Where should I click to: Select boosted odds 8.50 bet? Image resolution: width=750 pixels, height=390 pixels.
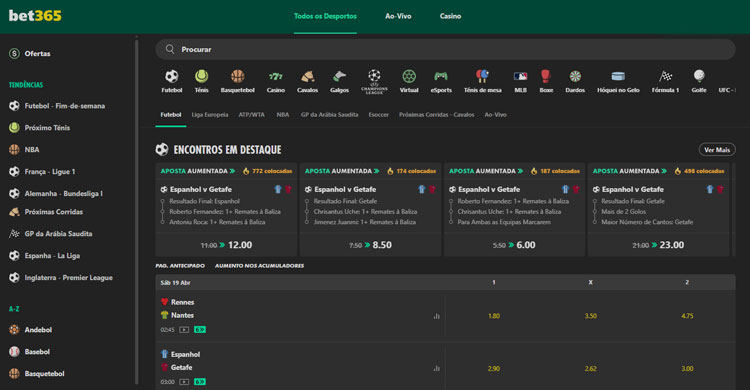pos(370,245)
